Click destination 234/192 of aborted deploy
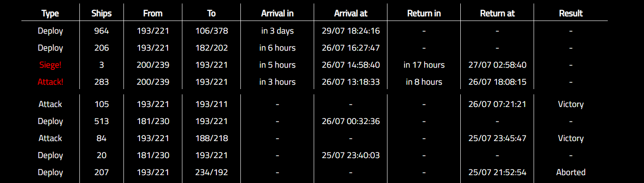Screen dimensions: 644x183 pyautogui.click(x=212, y=173)
